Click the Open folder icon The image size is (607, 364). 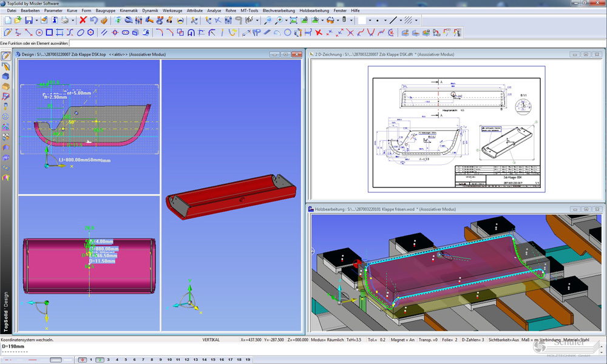[x=18, y=21]
